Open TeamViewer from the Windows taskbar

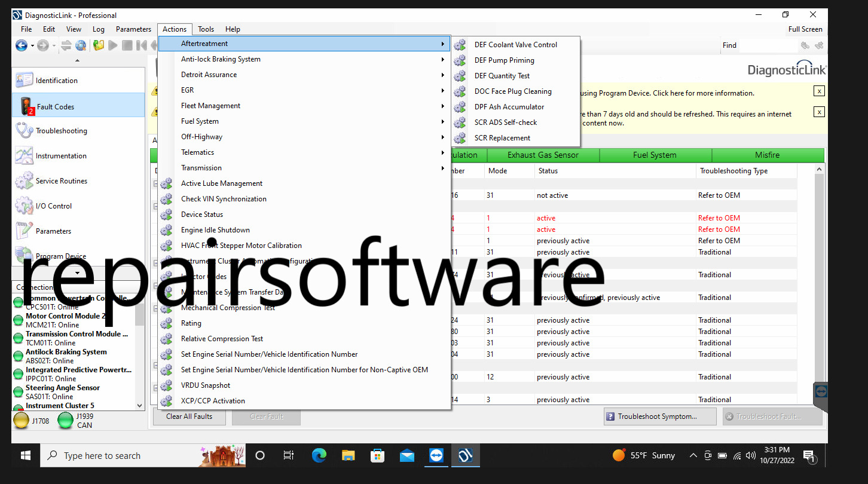[x=436, y=456]
